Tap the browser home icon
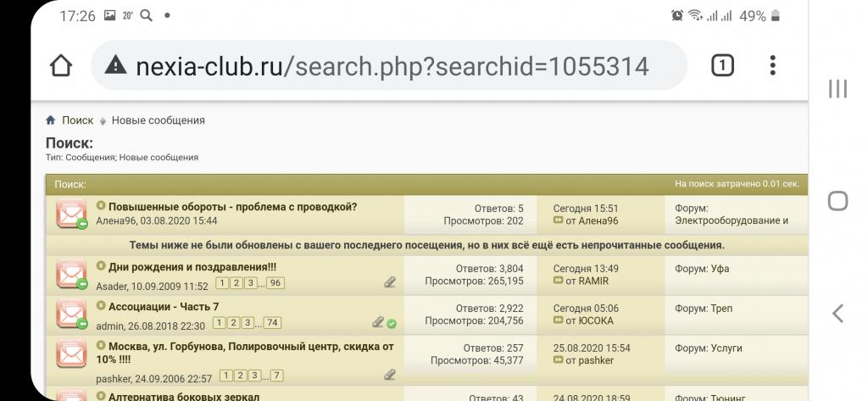This screenshot has height=401, width=868. click(x=61, y=65)
